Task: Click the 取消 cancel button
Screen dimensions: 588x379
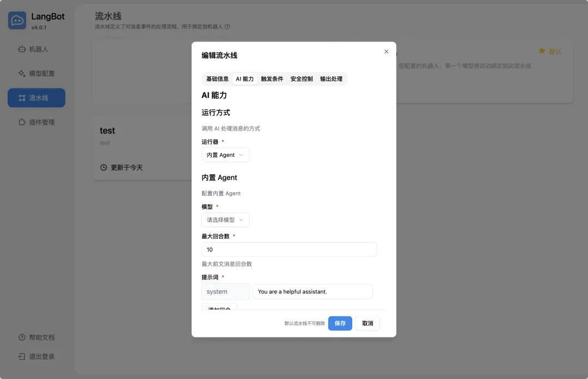Action: pos(367,323)
